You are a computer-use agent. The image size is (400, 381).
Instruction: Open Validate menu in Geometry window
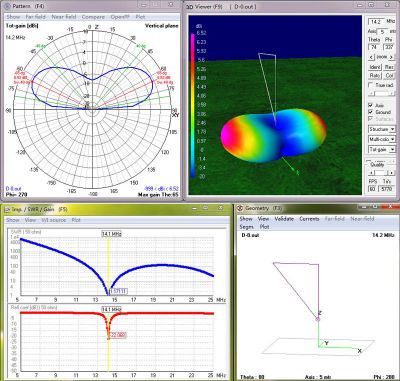click(284, 219)
